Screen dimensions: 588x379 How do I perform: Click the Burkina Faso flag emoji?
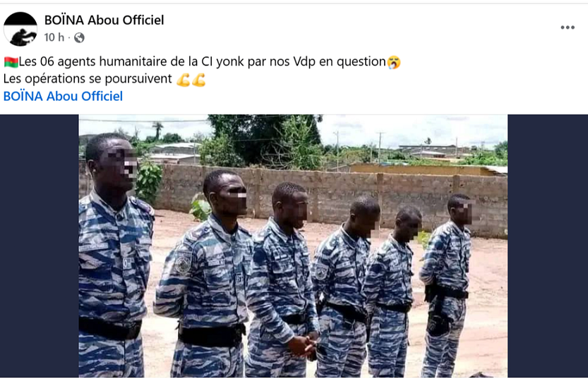coord(11,62)
